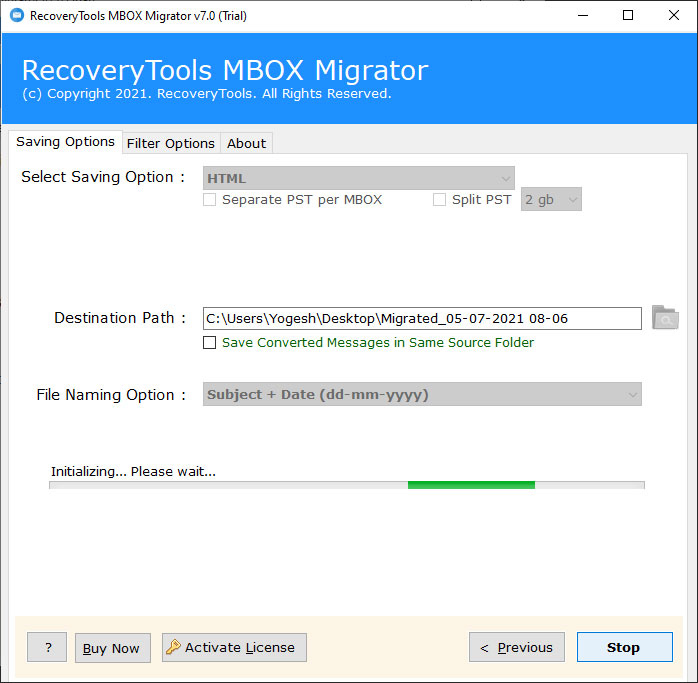Image resolution: width=698 pixels, height=683 pixels.
Task: Open help with the ? button
Action: [47, 647]
